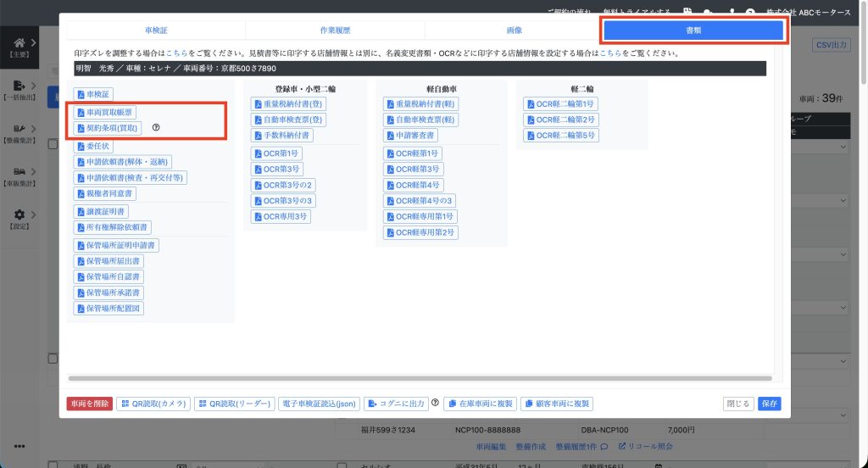This screenshot has width=868, height=468.
Task: Click 在庫車両に複製 copy button
Action: (x=480, y=404)
